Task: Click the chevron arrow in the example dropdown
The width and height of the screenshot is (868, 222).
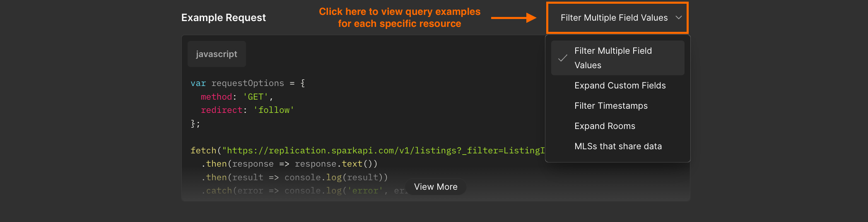Action: pyautogui.click(x=678, y=18)
